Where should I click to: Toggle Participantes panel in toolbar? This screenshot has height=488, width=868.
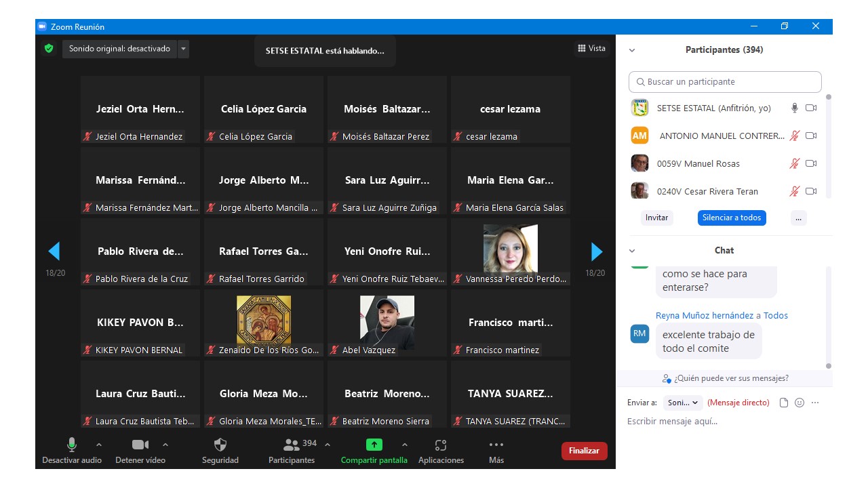pyautogui.click(x=292, y=451)
